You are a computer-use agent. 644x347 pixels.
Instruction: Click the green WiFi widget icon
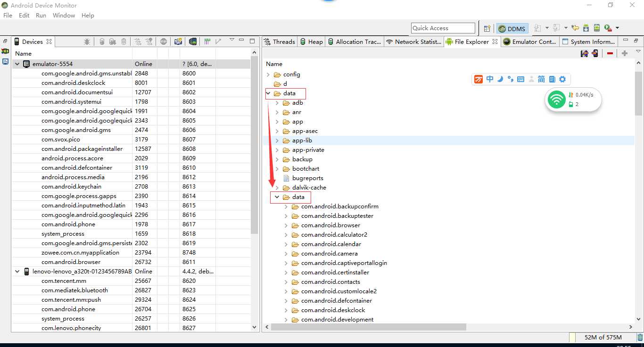pyautogui.click(x=557, y=99)
